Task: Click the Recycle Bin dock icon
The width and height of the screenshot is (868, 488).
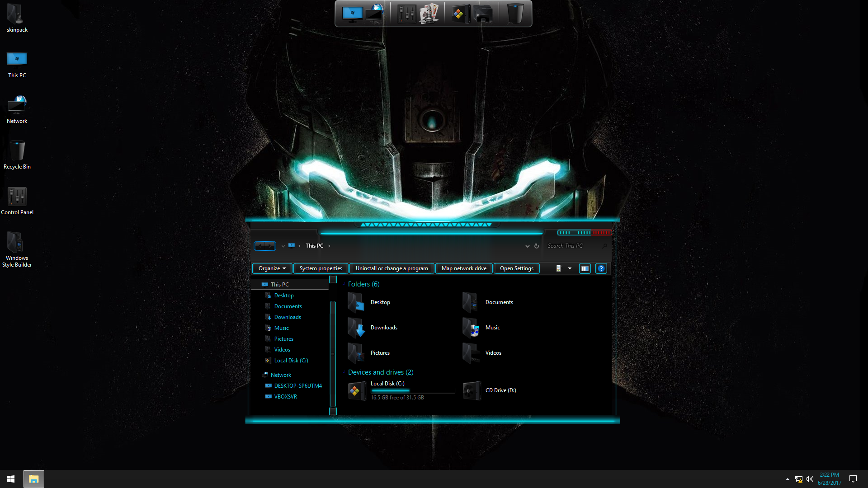Action: [515, 14]
